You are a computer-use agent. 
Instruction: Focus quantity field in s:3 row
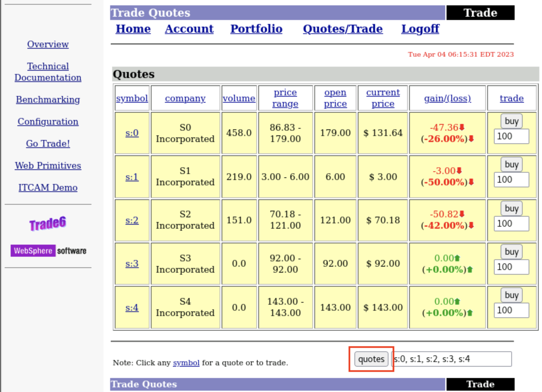point(511,267)
